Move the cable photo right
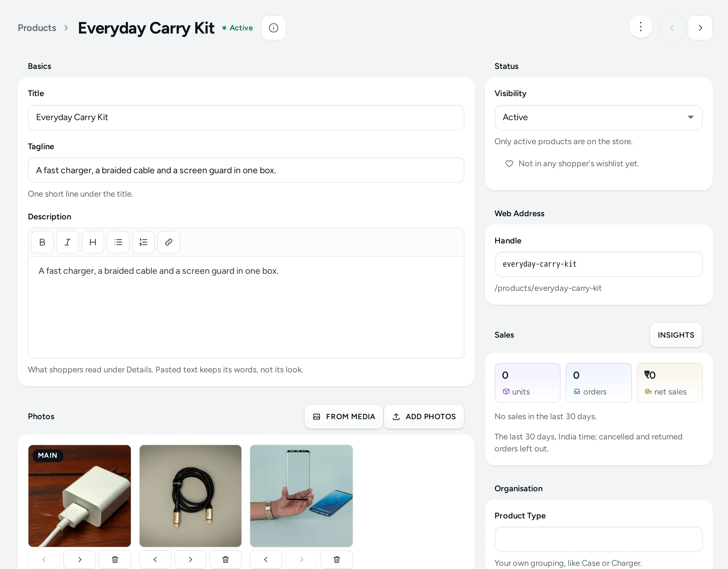The image size is (728, 569). [x=190, y=559]
